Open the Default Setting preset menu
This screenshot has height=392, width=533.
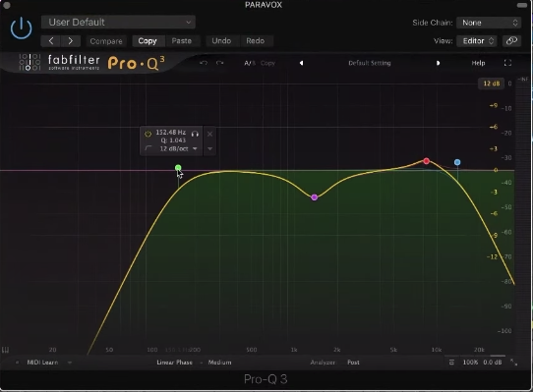370,63
